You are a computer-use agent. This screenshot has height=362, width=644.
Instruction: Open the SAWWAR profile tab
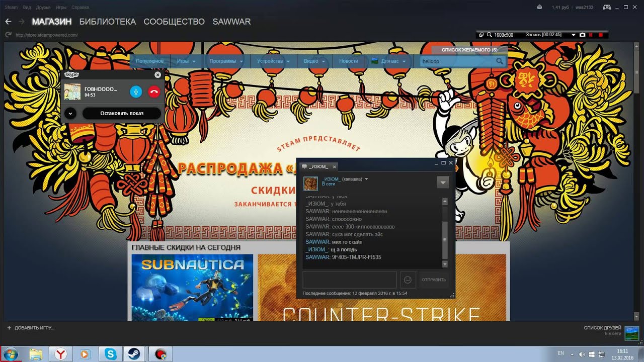click(231, 22)
